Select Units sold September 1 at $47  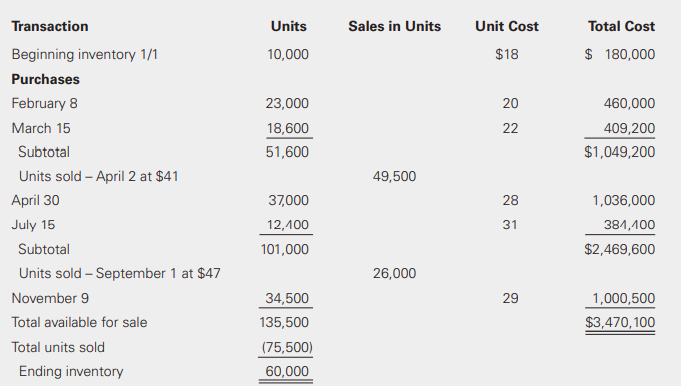119,274
